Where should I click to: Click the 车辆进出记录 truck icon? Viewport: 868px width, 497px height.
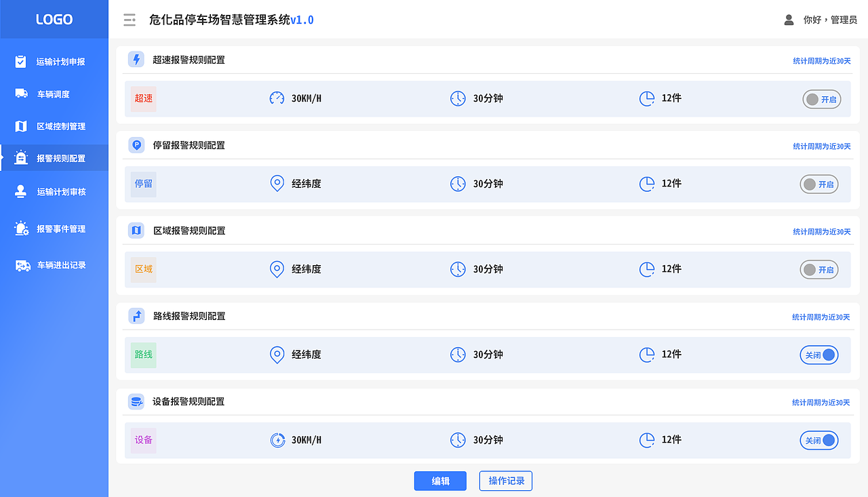23,265
